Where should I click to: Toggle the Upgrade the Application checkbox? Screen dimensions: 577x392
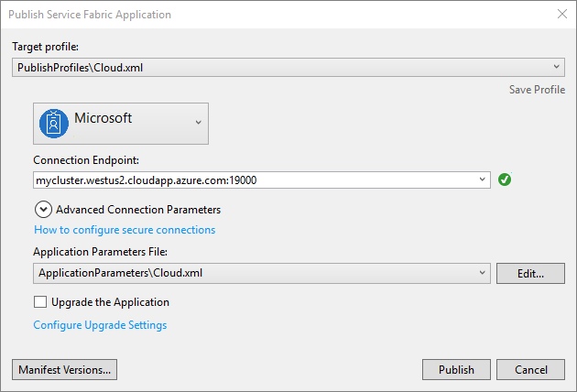coord(39,302)
